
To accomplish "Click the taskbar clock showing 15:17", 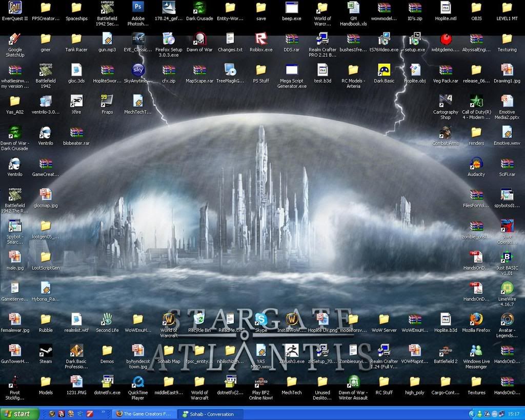I will (514, 414).
